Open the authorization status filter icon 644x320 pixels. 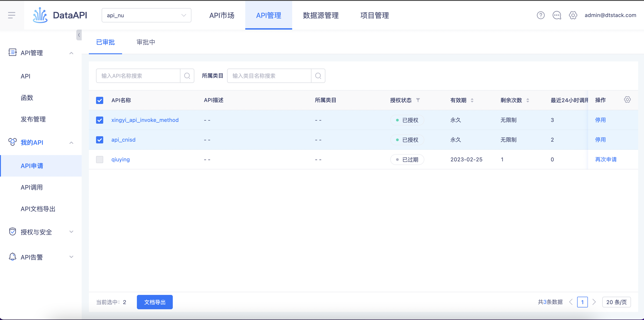pyautogui.click(x=418, y=100)
